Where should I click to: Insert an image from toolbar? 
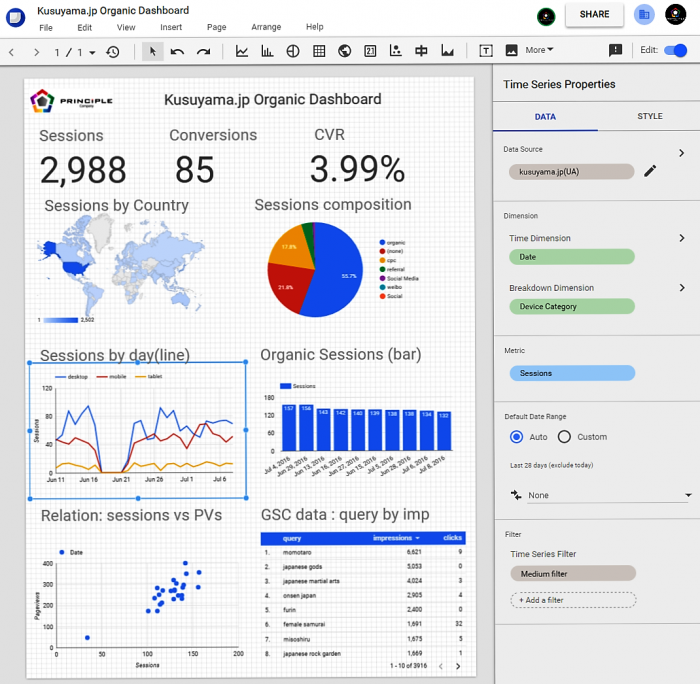point(511,51)
